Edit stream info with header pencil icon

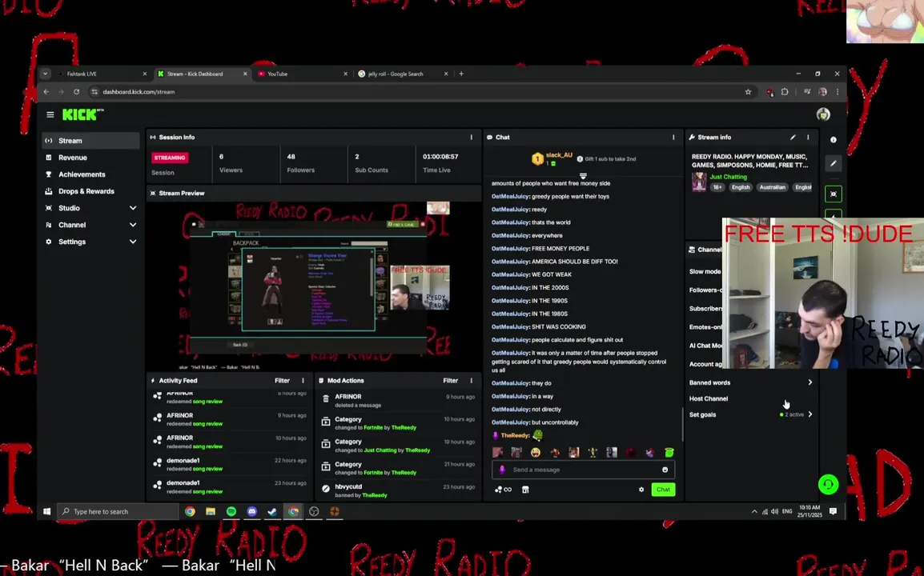(793, 138)
